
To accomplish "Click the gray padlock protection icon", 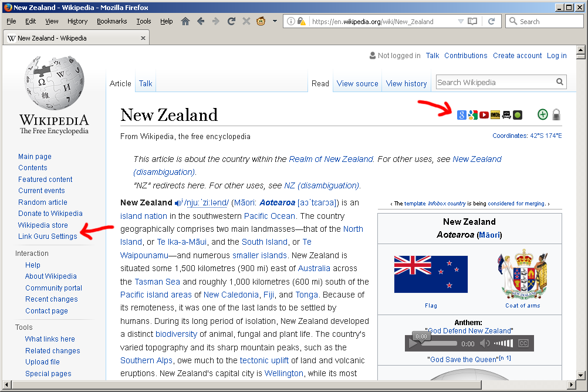I will [x=556, y=115].
